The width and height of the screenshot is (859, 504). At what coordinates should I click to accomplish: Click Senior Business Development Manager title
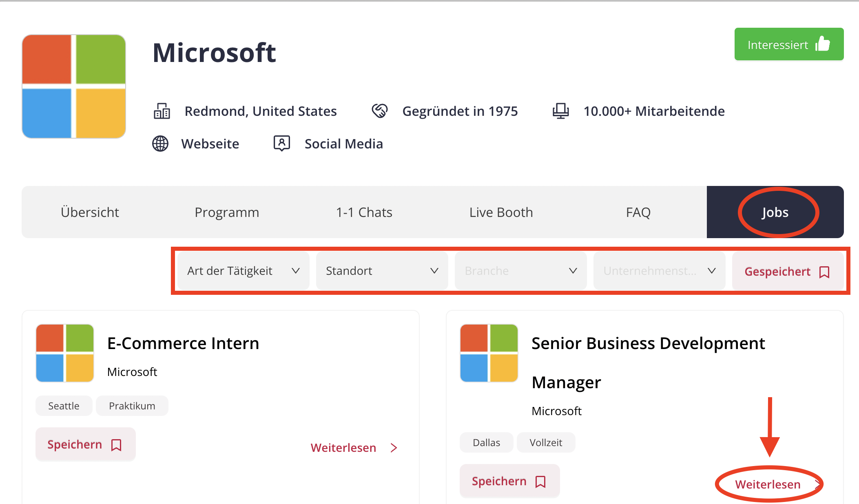pos(648,363)
